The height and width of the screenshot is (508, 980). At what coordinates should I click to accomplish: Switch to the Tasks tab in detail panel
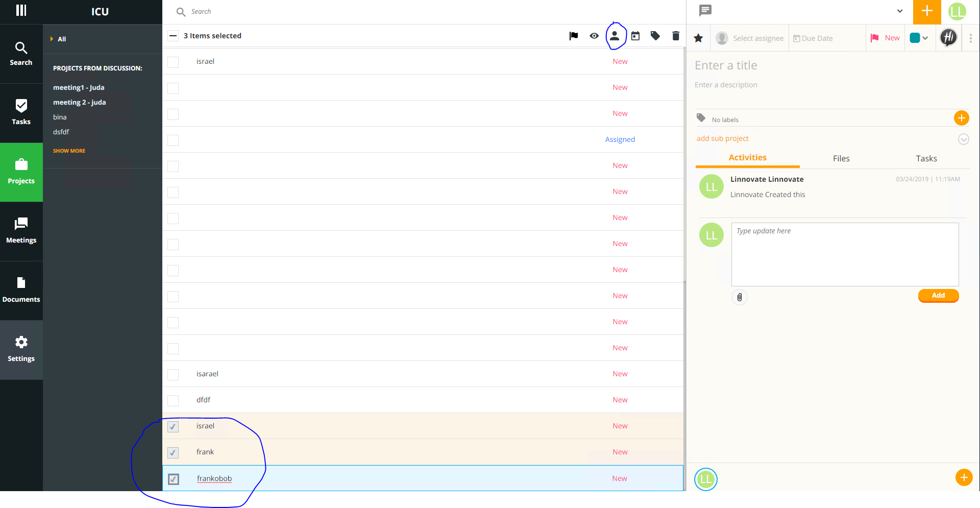pyautogui.click(x=926, y=158)
